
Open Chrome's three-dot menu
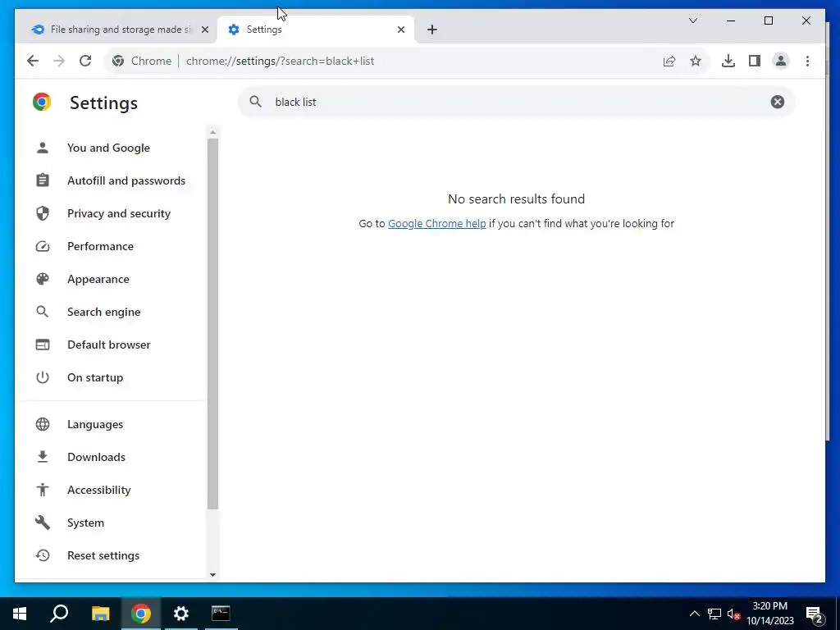(x=807, y=61)
